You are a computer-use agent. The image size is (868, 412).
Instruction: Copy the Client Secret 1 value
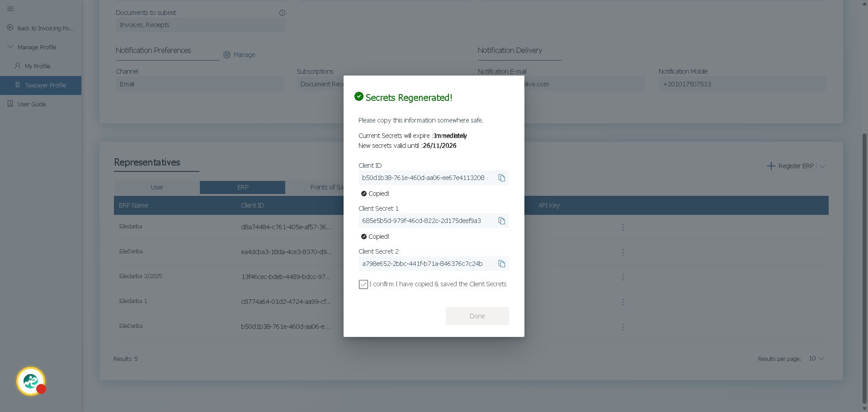coord(502,221)
